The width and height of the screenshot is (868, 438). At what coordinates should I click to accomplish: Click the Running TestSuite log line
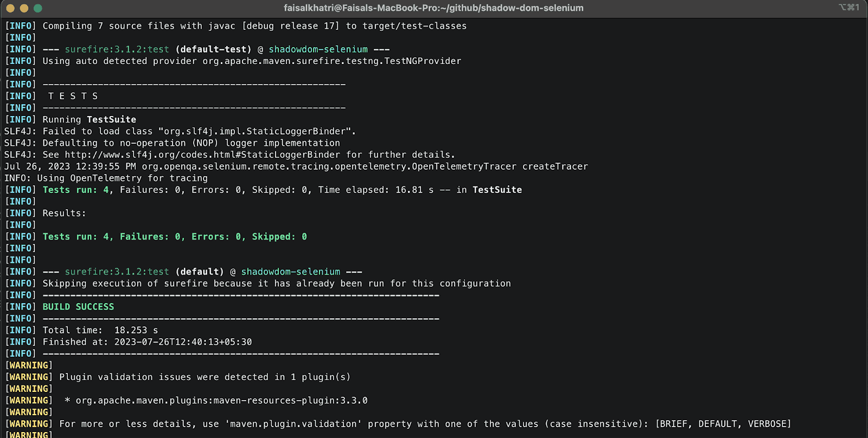[x=90, y=119]
